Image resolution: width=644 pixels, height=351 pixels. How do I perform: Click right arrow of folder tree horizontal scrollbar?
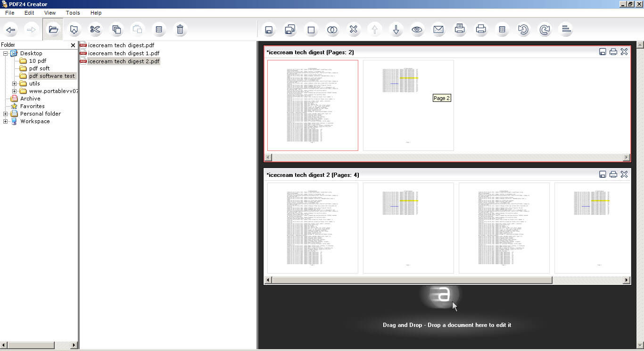coord(74,345)
